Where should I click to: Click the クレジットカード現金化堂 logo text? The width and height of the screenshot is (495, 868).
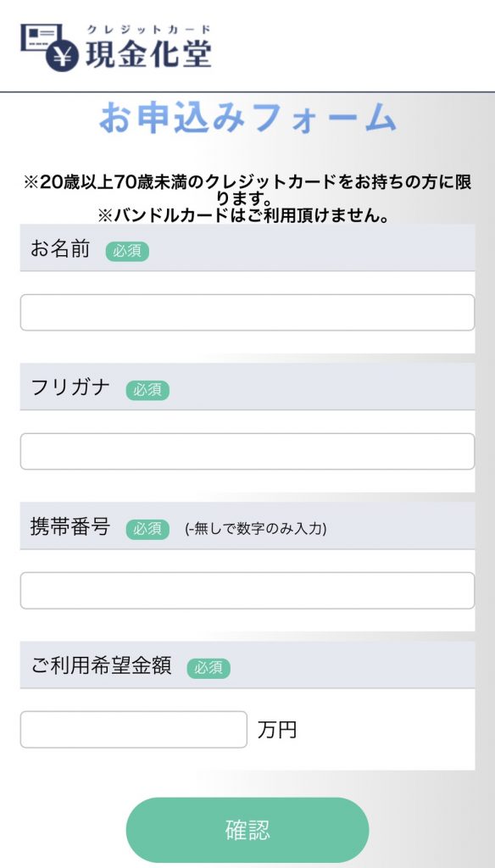148,47
